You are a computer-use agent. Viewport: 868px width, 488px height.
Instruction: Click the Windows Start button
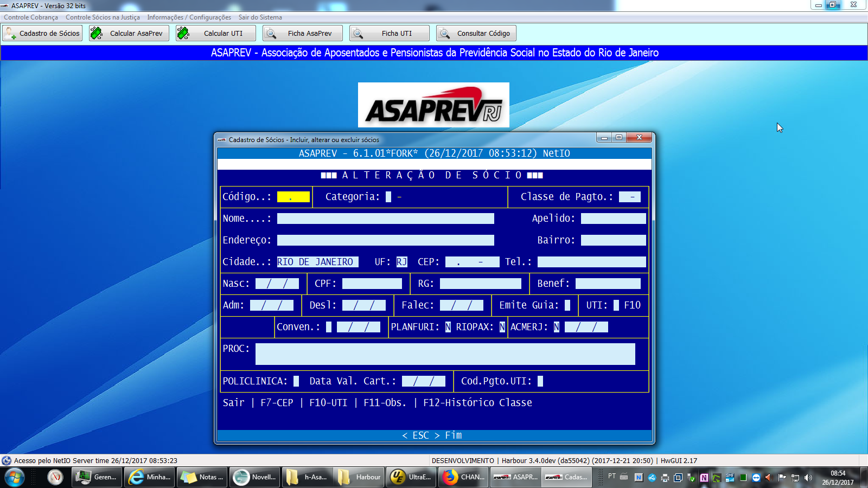[14, 477]
